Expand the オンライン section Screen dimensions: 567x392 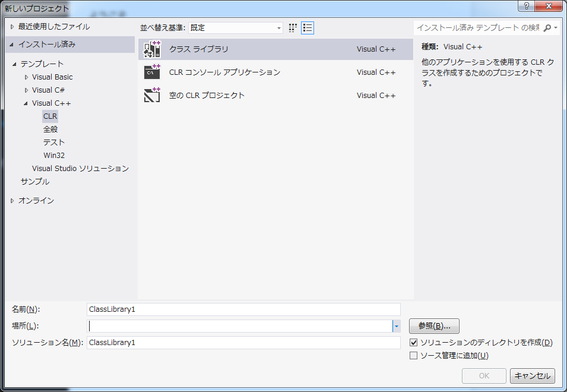[x=12, y=201]
